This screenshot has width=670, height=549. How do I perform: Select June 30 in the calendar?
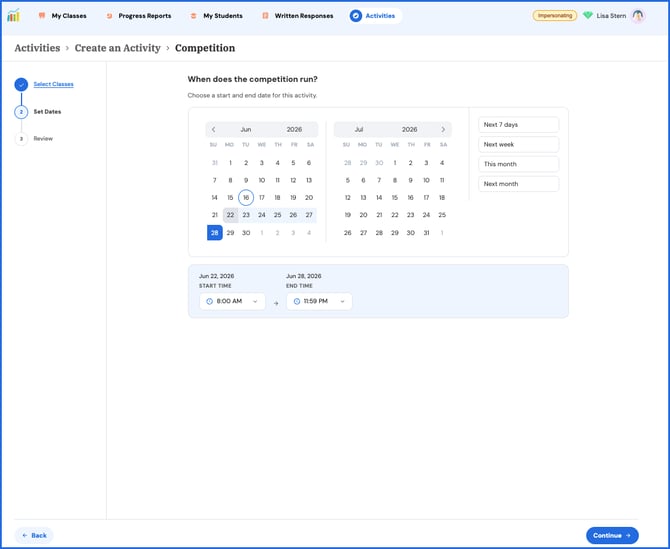click(x=246, y=233)
